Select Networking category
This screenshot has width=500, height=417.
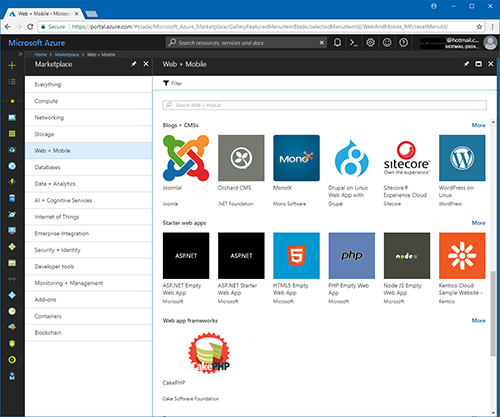pos(89,118)
